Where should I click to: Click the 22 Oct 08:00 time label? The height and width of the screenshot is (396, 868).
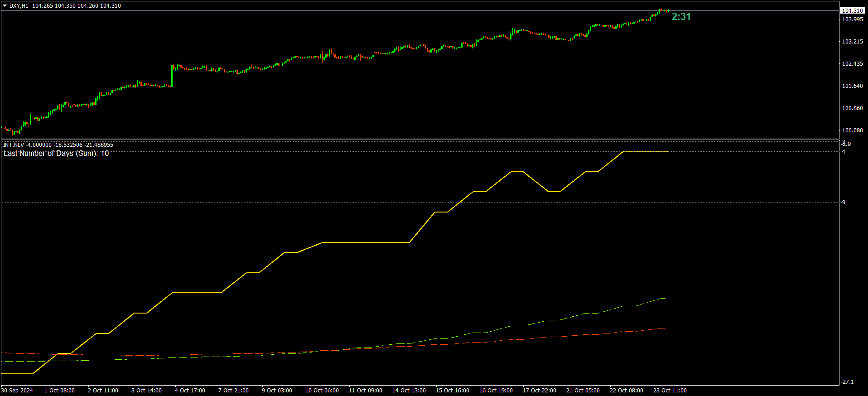pos(626,391)
